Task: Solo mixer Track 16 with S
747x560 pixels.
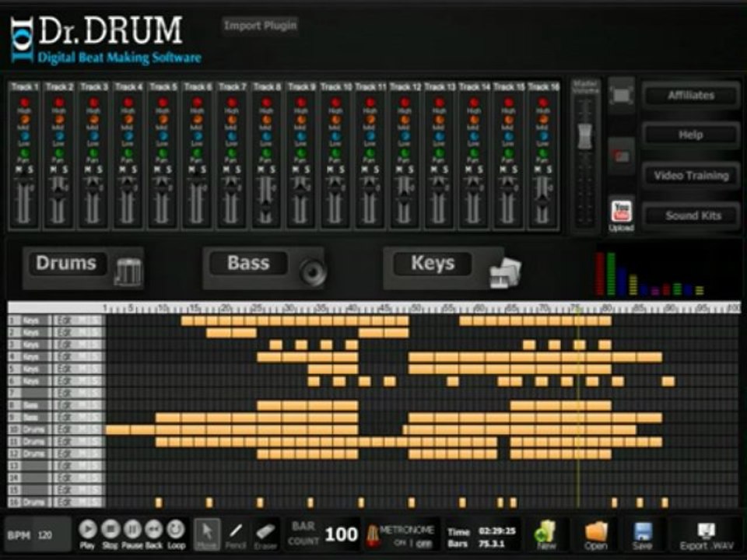Action: tap(549, 170)
